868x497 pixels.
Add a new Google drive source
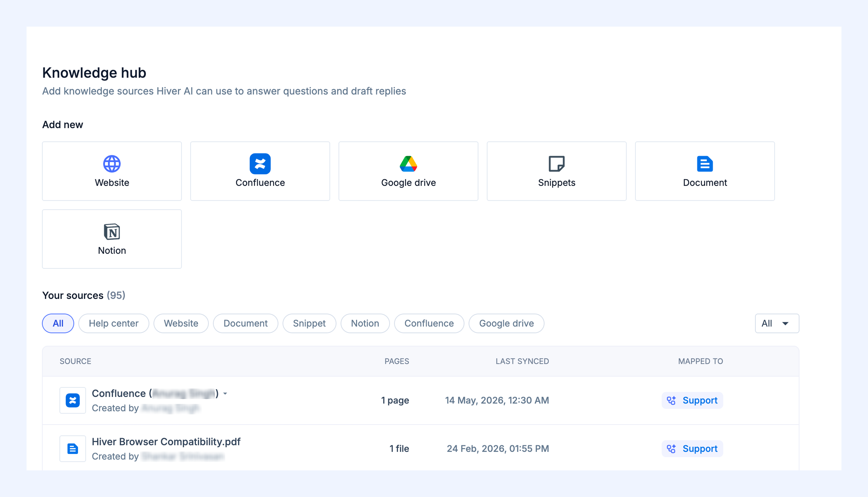408,171
